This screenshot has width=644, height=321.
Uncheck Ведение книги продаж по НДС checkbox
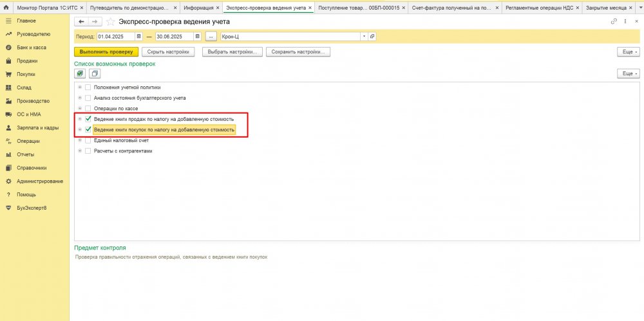[x=88, y=119]
